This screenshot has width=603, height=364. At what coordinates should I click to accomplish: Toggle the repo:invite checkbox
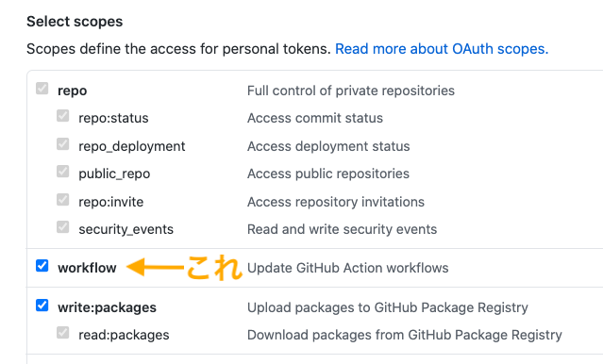point(62,200)
